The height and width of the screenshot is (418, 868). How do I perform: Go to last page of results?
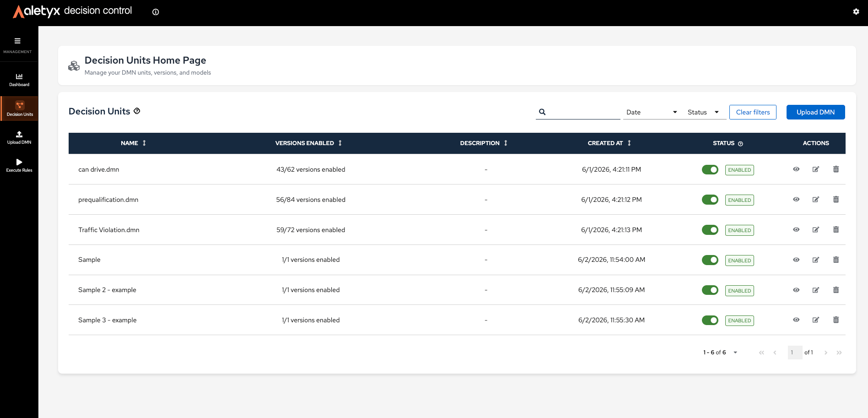tap(839, 353)
